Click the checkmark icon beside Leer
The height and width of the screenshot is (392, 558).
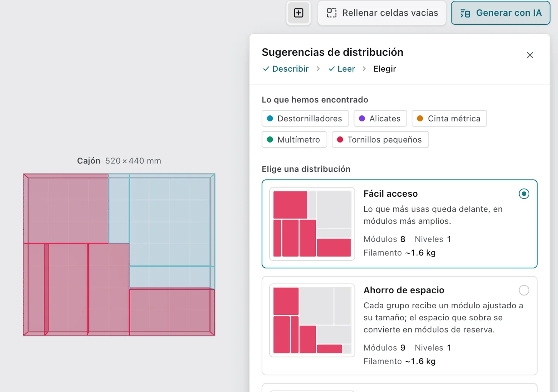pyautogui.click(x=332, y=69)
